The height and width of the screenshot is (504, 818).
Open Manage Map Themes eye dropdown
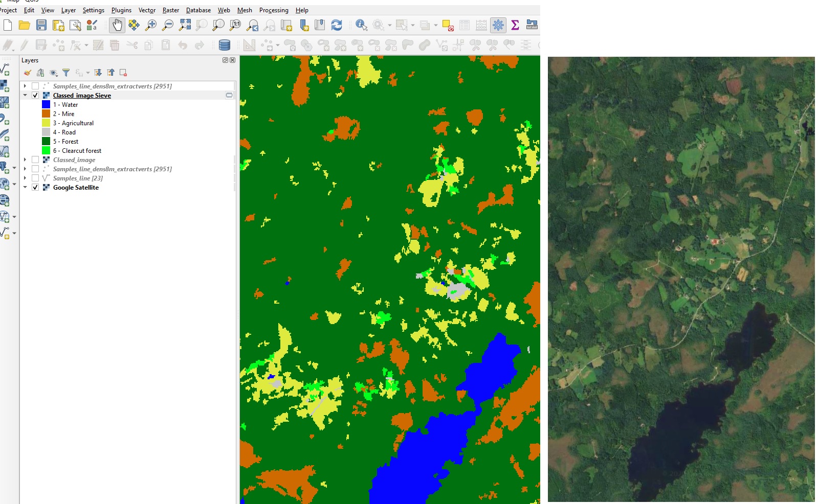[x=53, y=73]
